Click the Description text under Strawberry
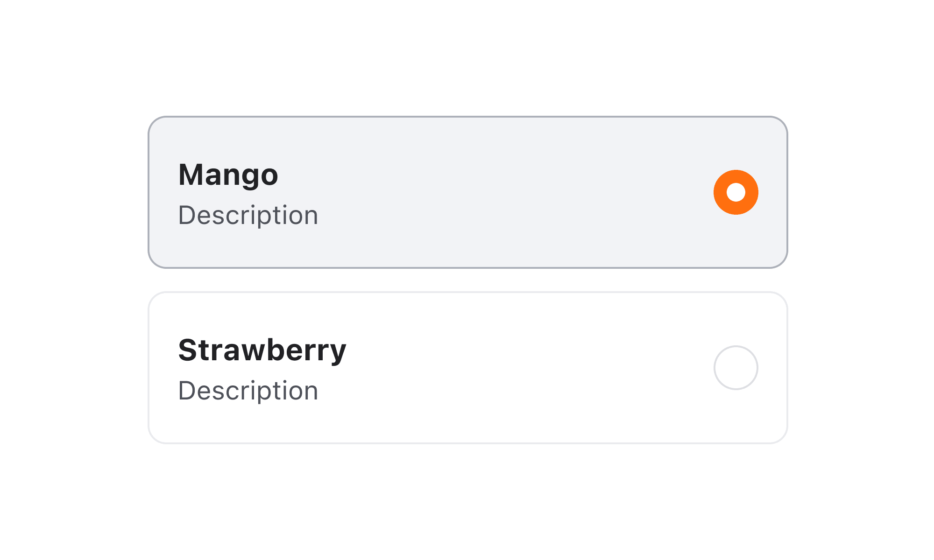The image size is (934, 560). click(248, 391)
